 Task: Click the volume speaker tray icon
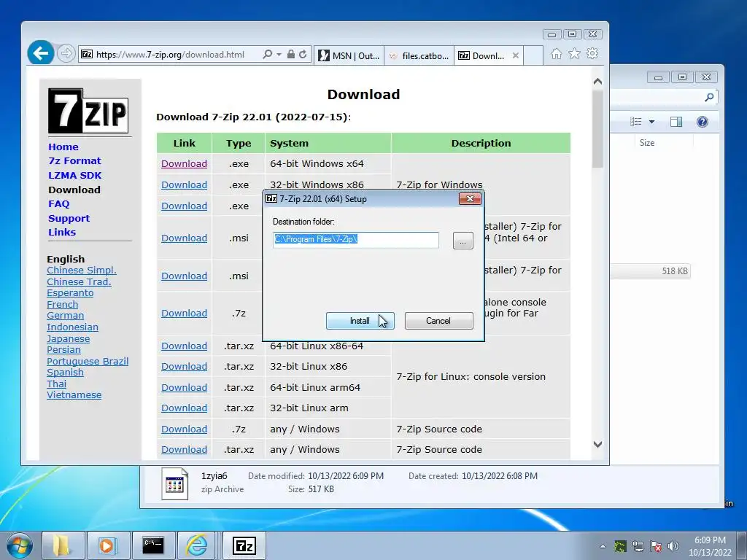pos(673,546)
